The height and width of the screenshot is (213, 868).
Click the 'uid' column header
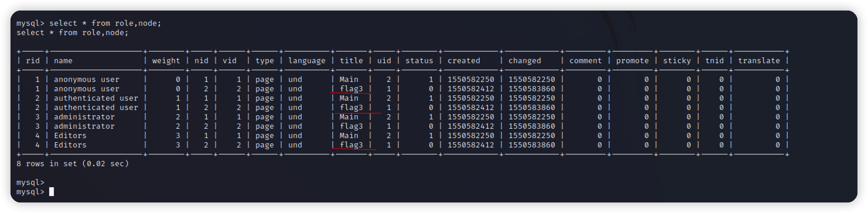click(x=384, y=61)
